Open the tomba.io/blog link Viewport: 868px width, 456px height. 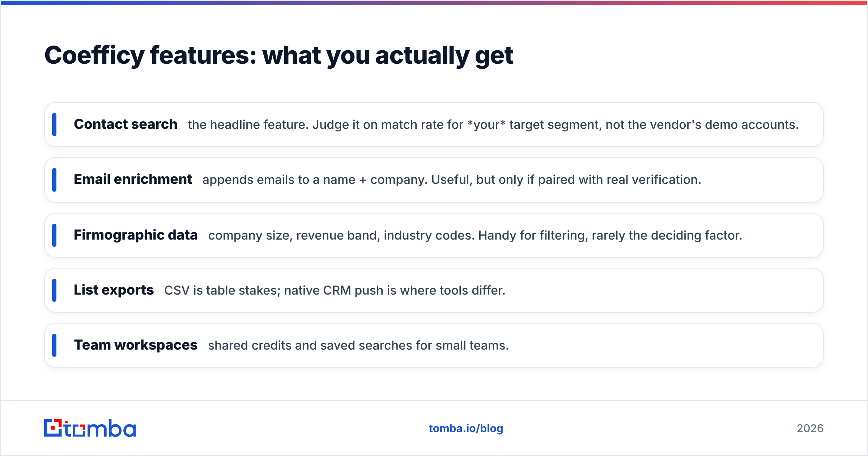click(x=466, y=428)
